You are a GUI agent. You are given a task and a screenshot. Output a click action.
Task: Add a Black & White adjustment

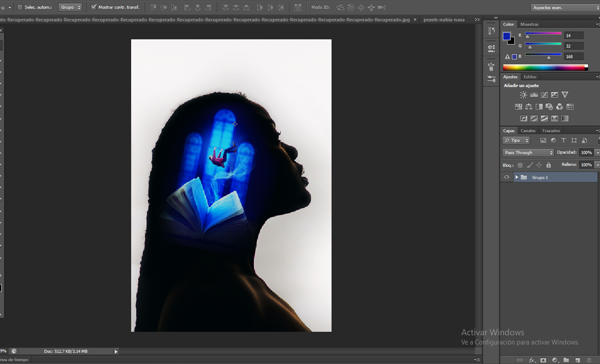tap(539, 107)
